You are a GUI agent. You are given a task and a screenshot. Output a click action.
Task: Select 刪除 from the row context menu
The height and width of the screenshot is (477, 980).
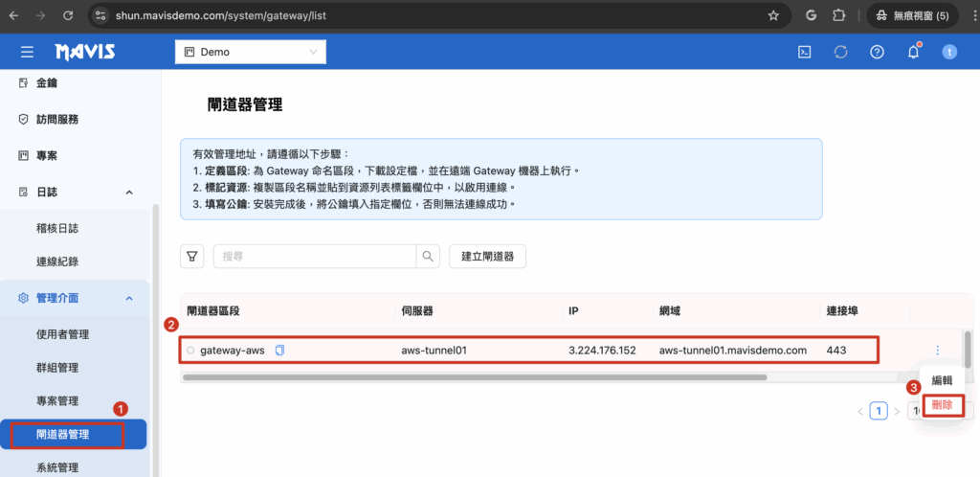[x=942, y=405]
